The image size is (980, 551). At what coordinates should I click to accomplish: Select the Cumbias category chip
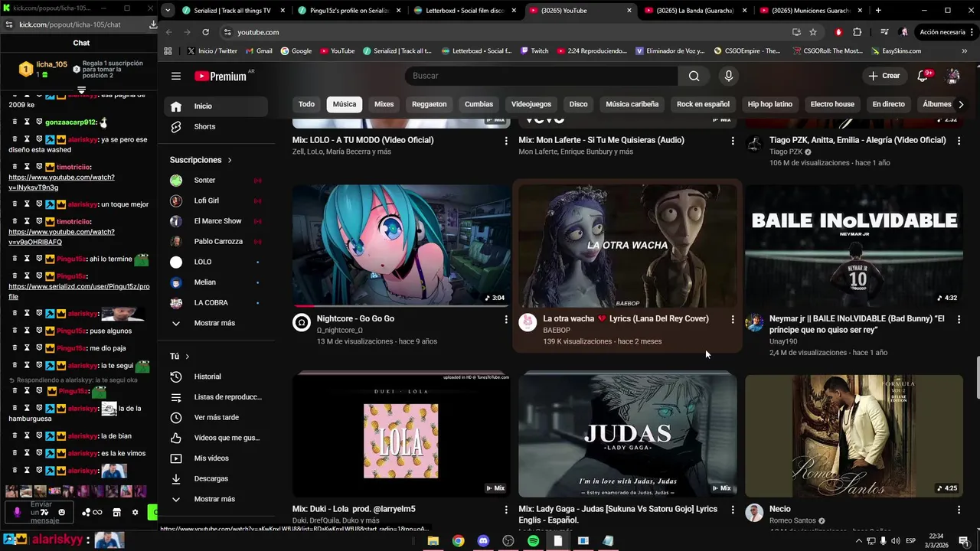pyautogui.click(x=479, y=104)
